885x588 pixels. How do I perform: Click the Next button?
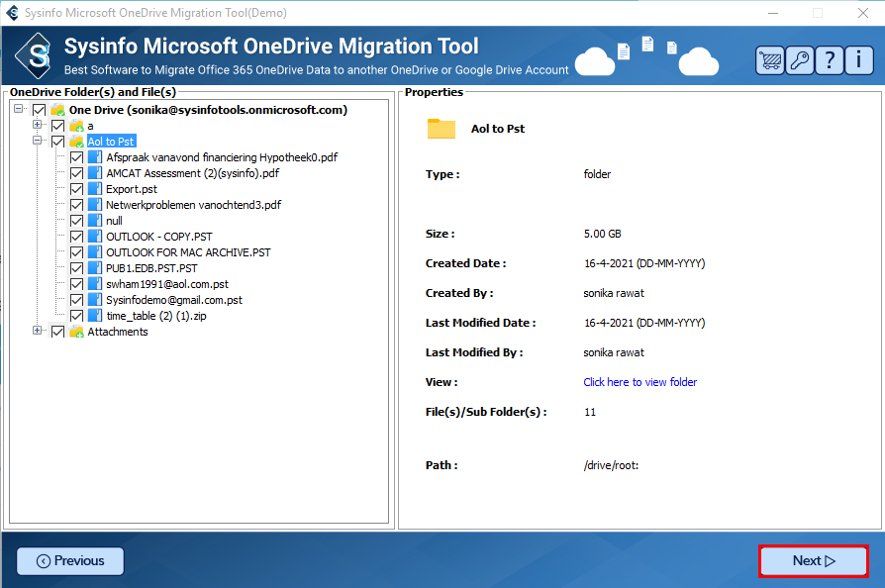coord(814,561)
